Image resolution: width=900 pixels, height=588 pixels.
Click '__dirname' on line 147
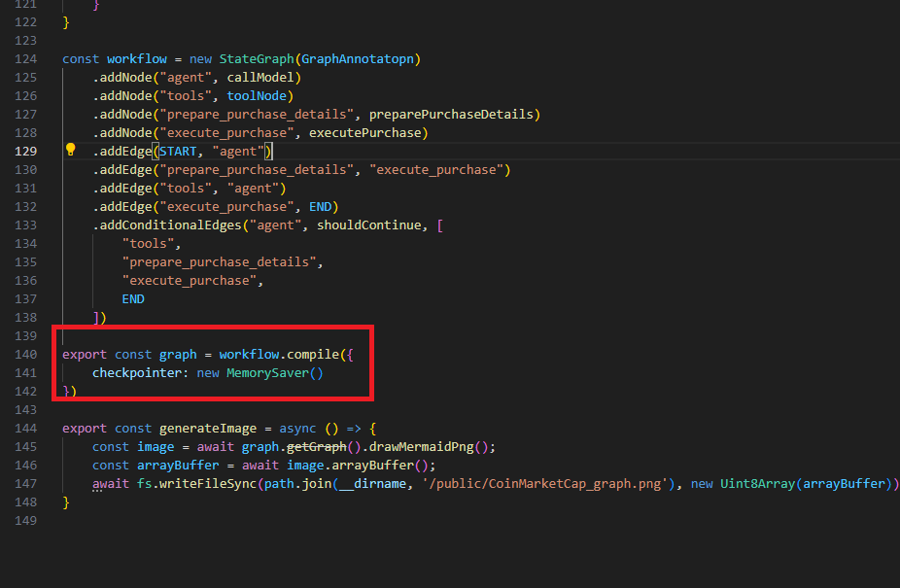pos(372,484)
